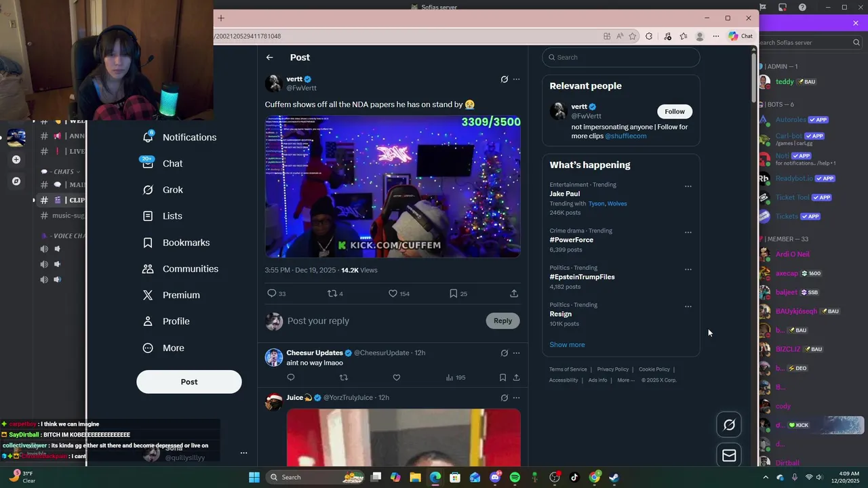Open the floating Grok button
The width and height of the screenshot is (868, 488).
(729, 425)
